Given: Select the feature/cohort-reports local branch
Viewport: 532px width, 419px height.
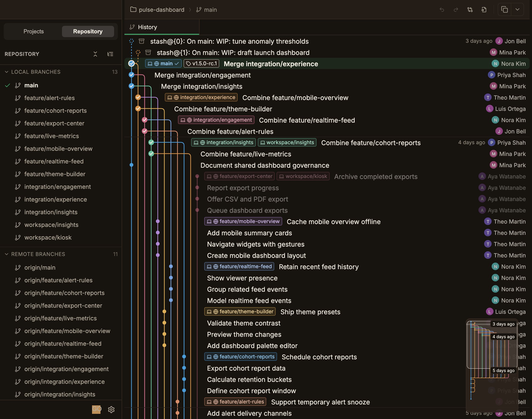Looking at the screenshot, I should point(61,111).
